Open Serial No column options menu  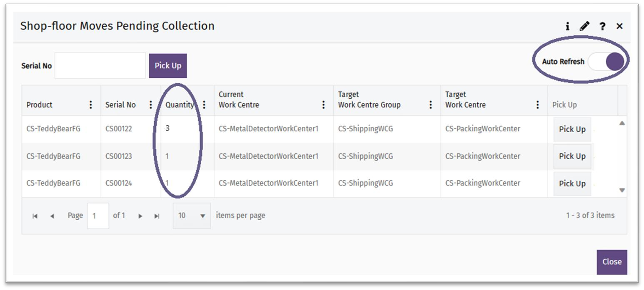151,105
